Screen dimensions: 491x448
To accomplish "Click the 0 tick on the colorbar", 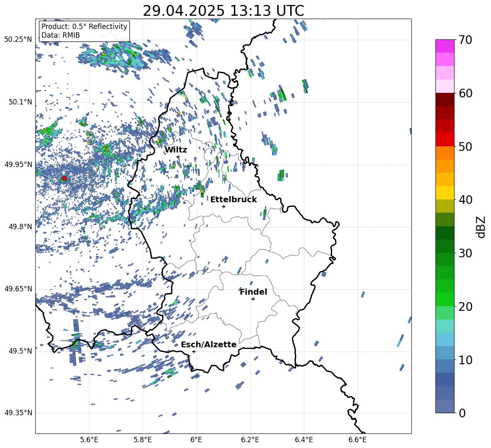I will point(462,413).
